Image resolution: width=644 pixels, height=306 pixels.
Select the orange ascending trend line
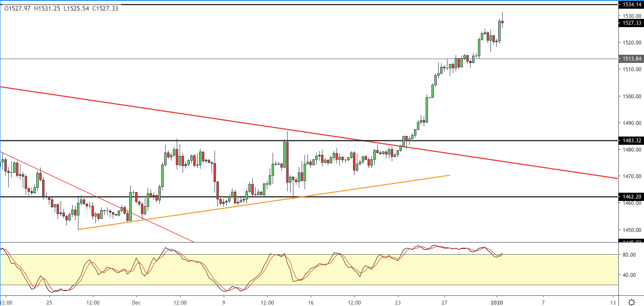[264, 202]
